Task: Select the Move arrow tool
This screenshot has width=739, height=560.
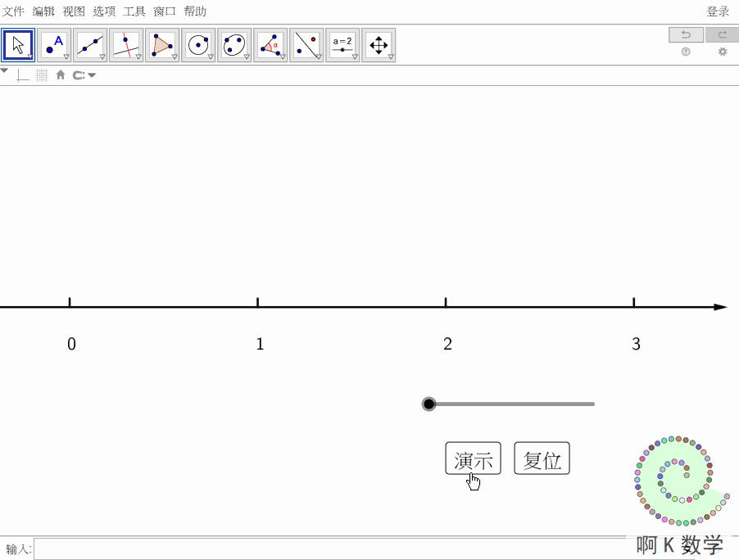Action: coord(18,44)
